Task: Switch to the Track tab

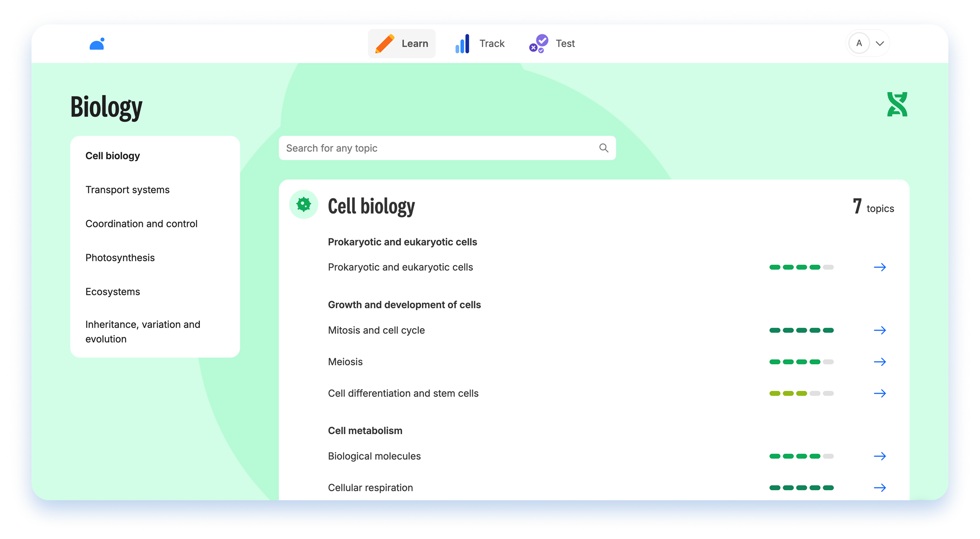Action: [480, 43]
